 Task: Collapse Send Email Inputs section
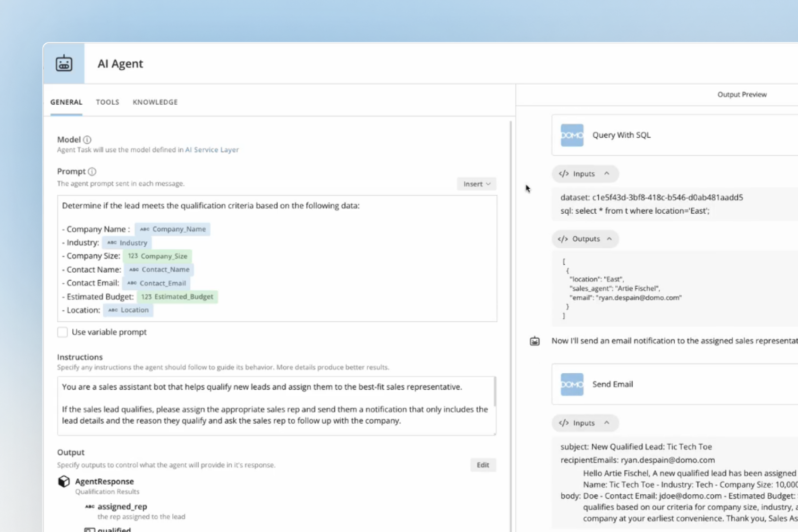585,423
